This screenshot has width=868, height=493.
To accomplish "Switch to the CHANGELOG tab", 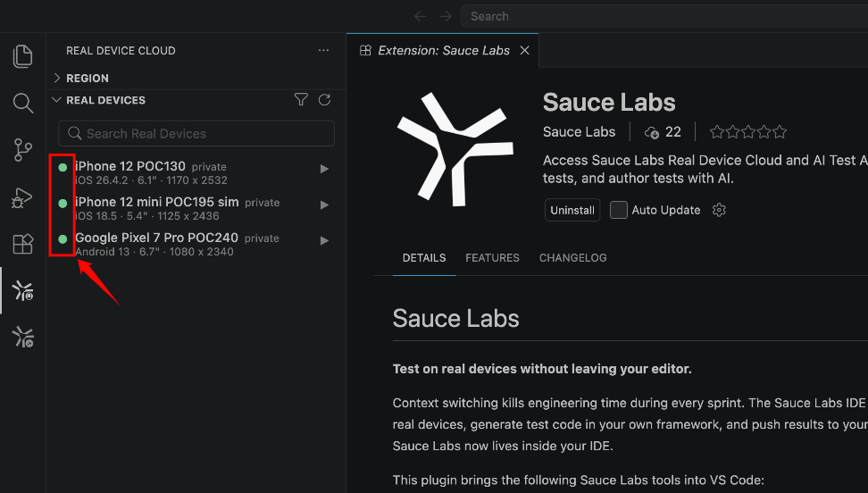I will 573,258.
